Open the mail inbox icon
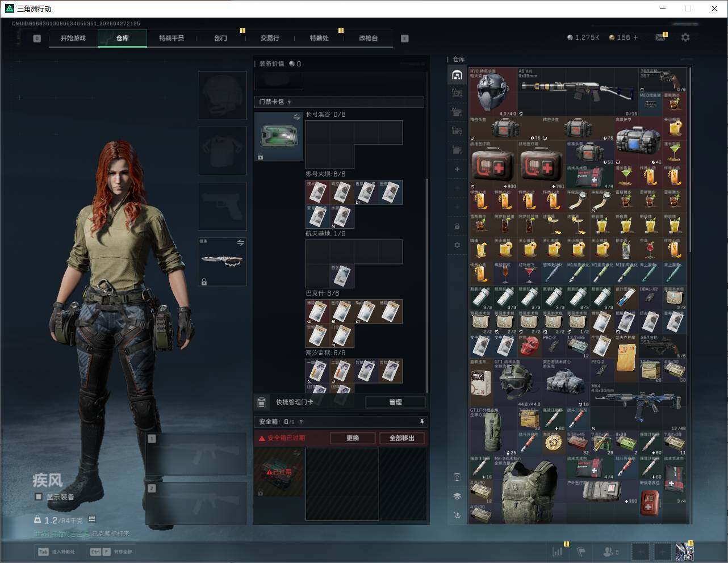This screenshot has height=563, width=728. [x=660, y=37]
